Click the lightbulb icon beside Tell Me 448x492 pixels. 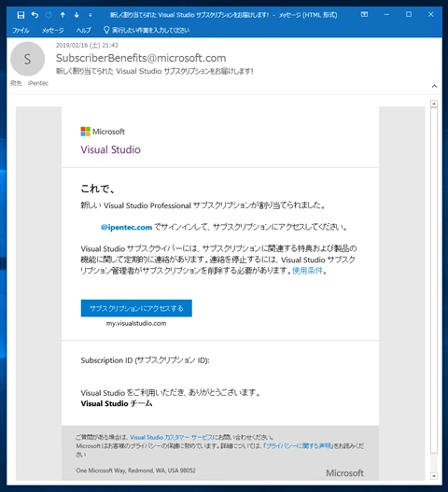106,30
